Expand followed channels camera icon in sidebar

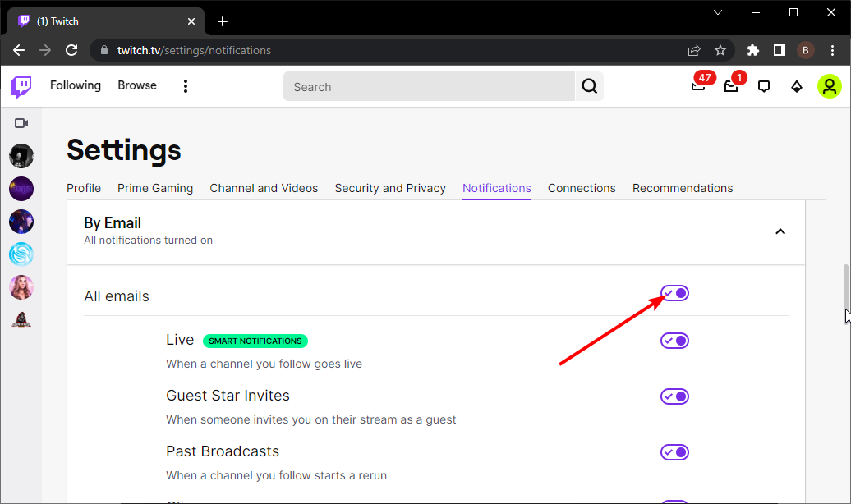pos(21,123)
